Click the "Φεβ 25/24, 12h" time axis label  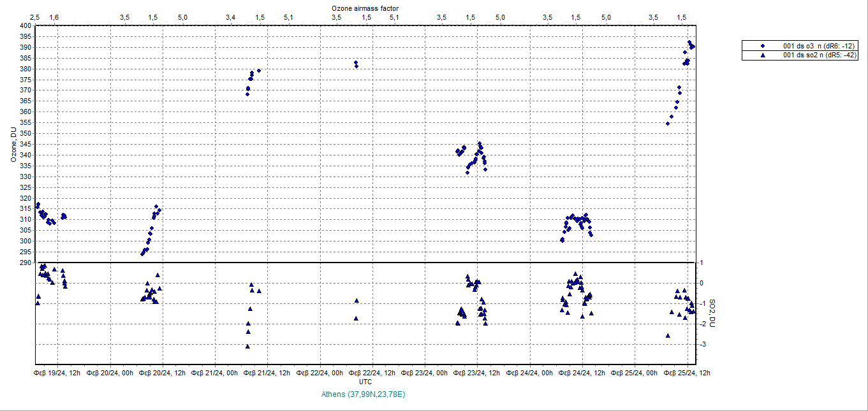(686, 373)
